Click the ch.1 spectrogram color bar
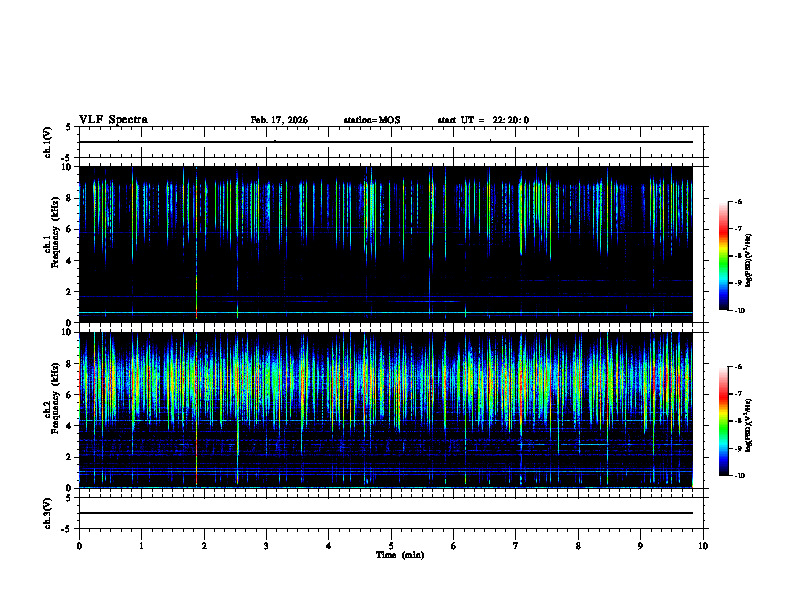This screenshot has width=792, height=612. point(724,256)
